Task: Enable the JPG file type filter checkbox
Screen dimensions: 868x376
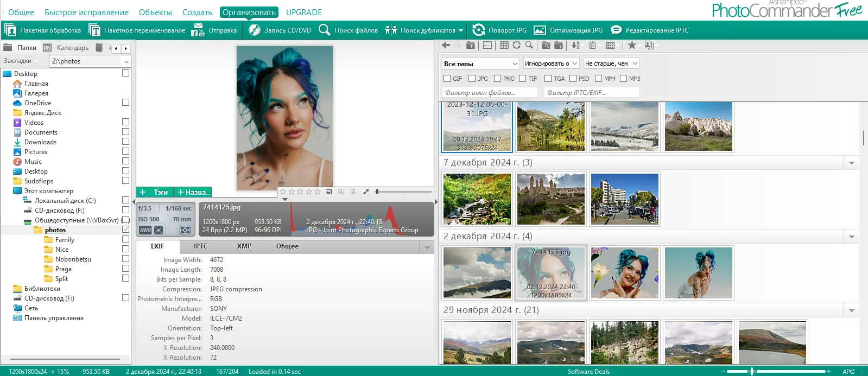Action: [472, 79]
